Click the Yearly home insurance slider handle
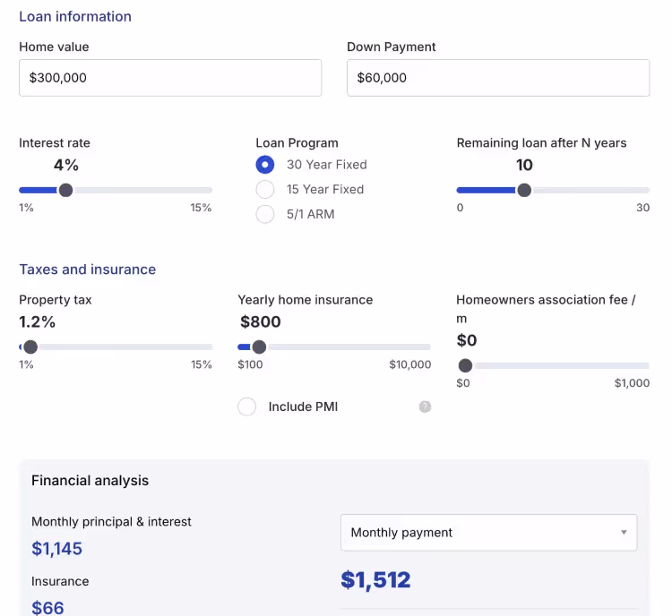 (259, 347)
